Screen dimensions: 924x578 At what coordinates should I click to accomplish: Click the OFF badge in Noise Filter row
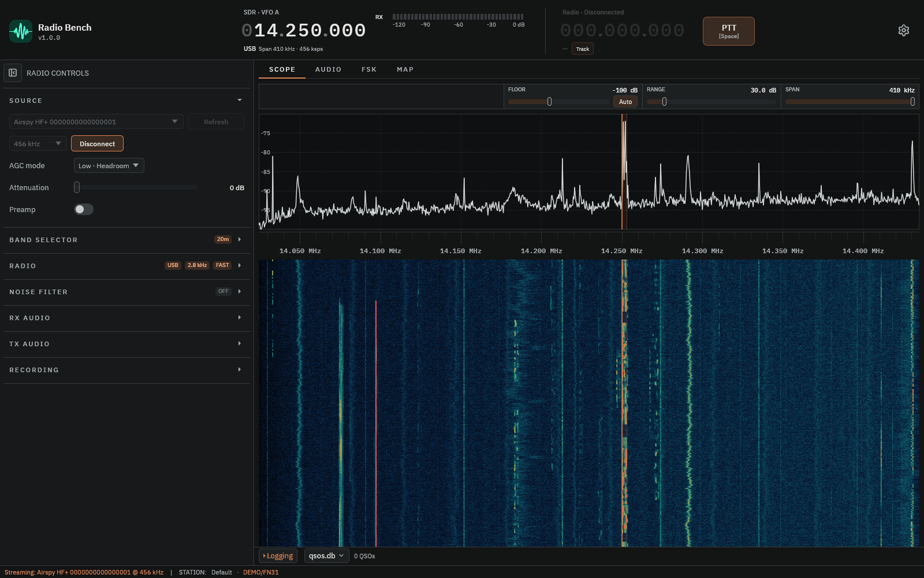223,291
